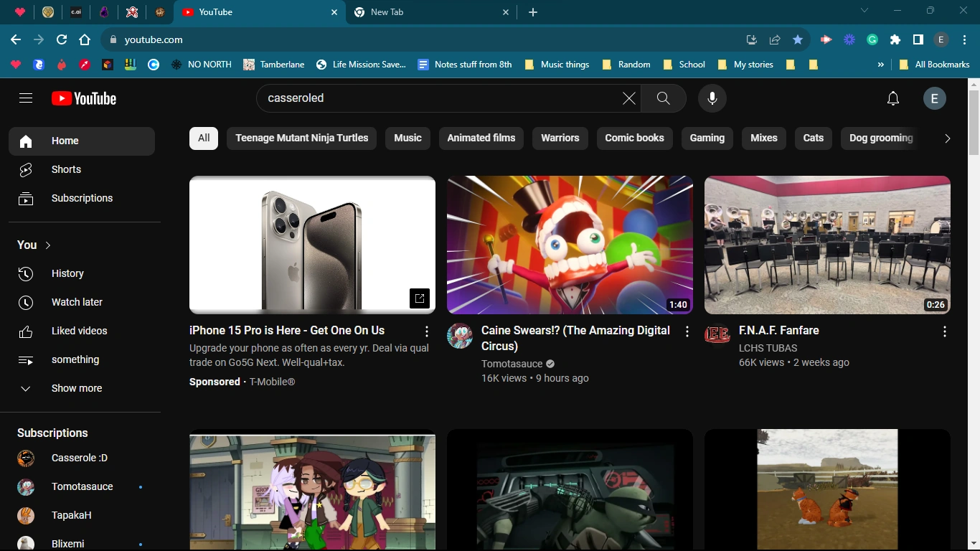980x551 pixels.
Task: Click the voice search microphone icon
Action: pyautogui.click(x=712, y=98)
